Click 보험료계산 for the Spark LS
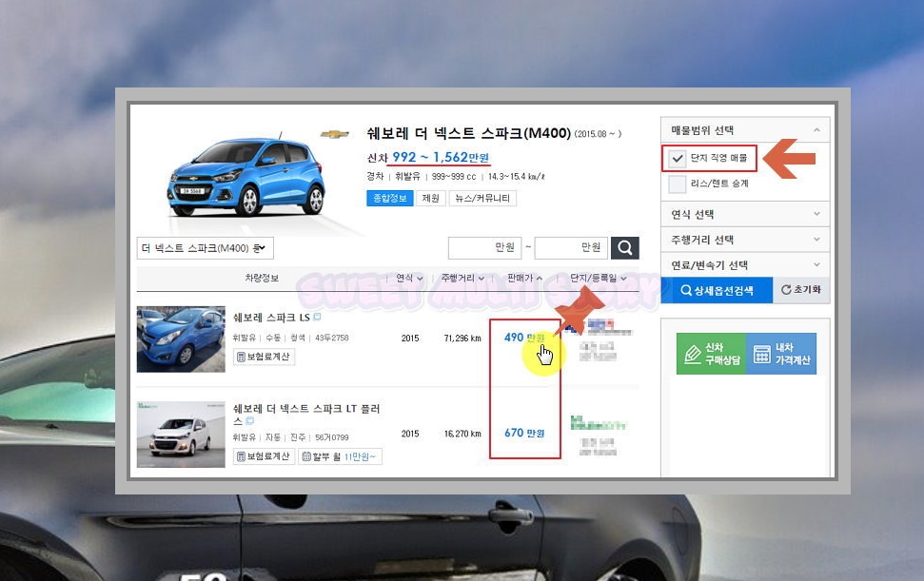The width and height of the screenshot is (924, 581). (x=264, y=357)
